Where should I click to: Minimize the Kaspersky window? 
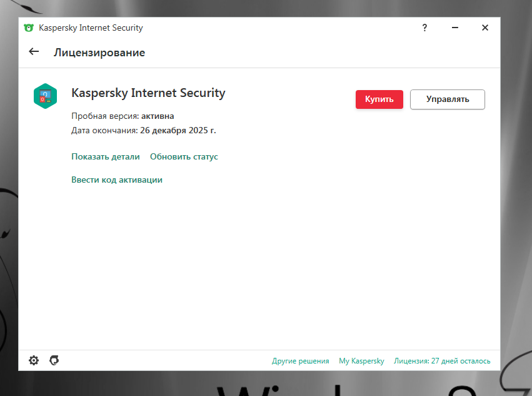(x=454, y=28)
